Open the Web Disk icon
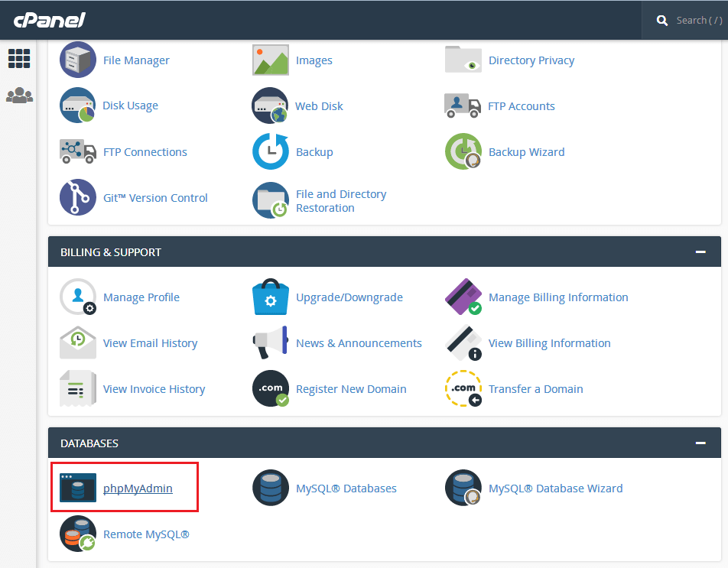Screen dimensions: 728x568 pos(270,105)
